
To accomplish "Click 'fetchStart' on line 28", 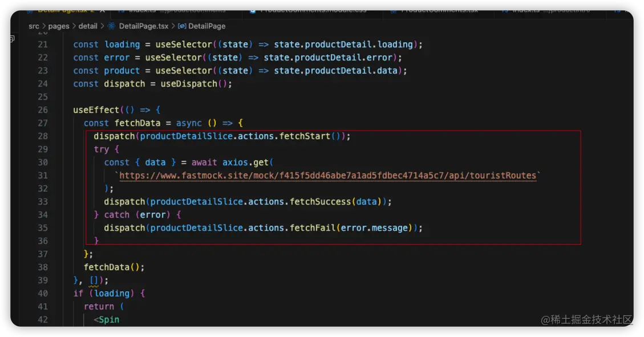I will 305,136.
